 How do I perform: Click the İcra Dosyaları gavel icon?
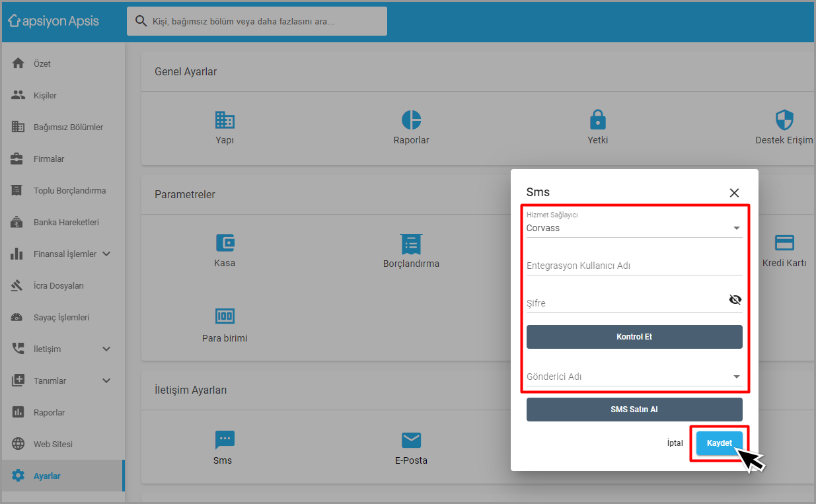(18, 285)
